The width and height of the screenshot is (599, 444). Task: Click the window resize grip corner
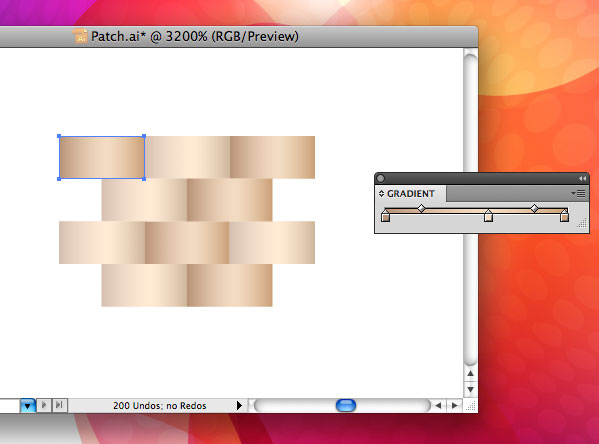[x=471, y=406]
